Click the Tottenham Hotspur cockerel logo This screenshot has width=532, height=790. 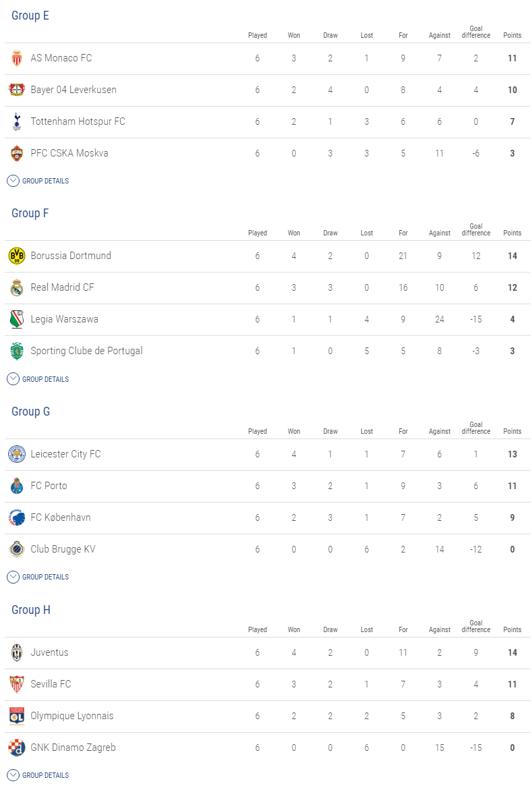pos(17,122)
